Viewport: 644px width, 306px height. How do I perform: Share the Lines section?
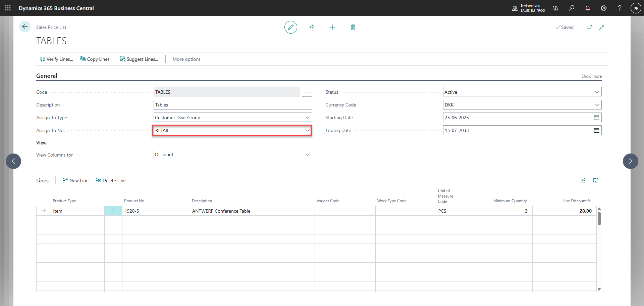click(x=583, y=180)
